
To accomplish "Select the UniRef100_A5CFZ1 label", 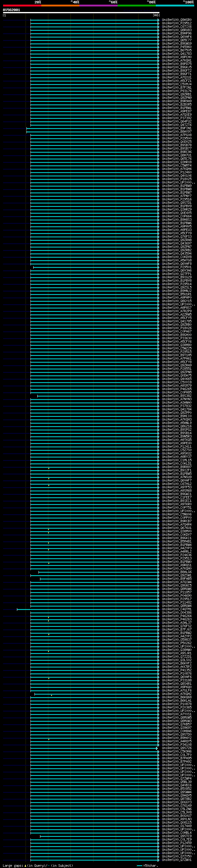I will point(176,81).
